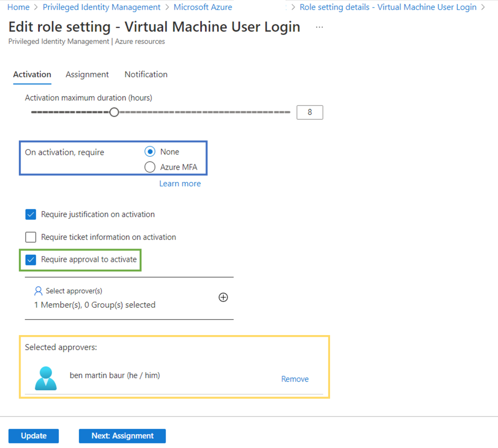The width and height of the screenshot is (498, 448).
Task: Remove ben martin baur as approver
Action: pos(295,379)
